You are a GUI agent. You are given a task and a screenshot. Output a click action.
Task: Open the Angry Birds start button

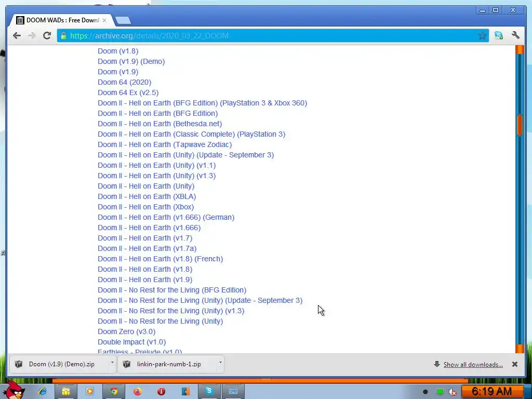pyautogui.click(x=15, y=391)
